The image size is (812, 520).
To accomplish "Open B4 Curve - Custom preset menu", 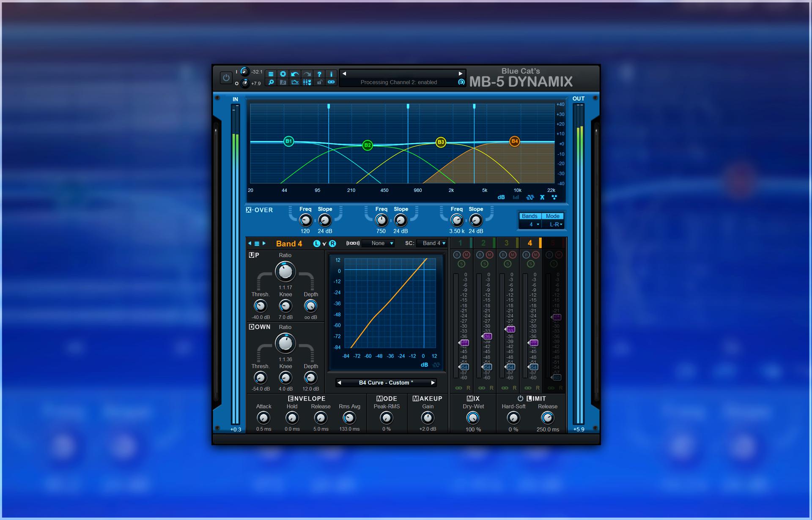I will point(386,383).
